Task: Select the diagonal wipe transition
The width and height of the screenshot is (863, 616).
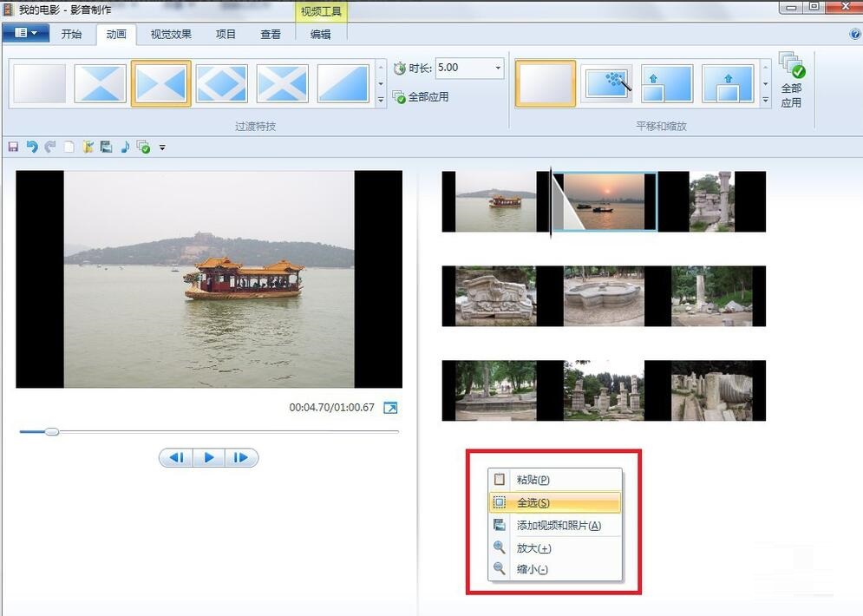Action: [x=343, y=83]
